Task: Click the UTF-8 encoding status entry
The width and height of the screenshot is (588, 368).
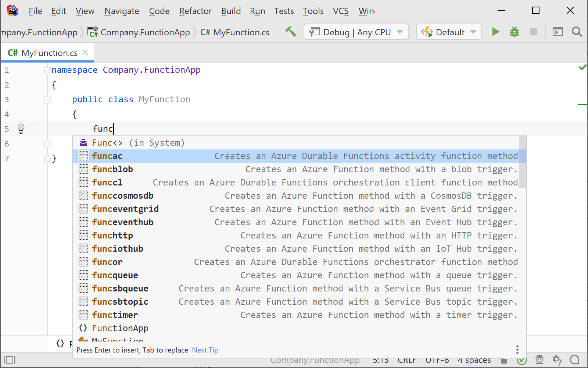Action: tap(437, 360)
